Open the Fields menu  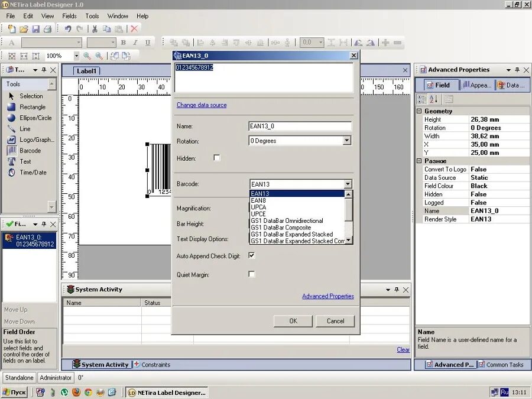[69, 16]
